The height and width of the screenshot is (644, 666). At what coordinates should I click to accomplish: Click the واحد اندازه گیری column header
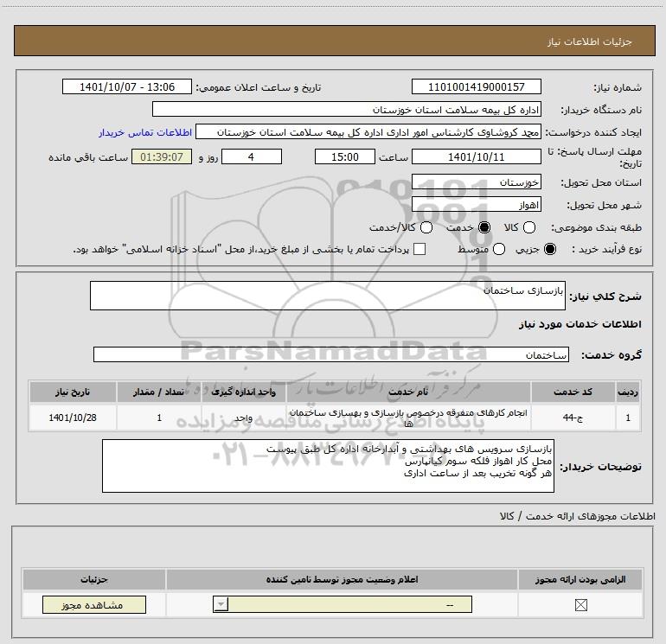click(243, 392)
